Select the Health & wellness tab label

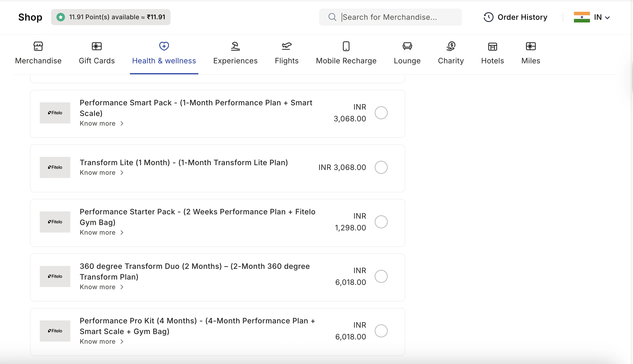[164, 61]
